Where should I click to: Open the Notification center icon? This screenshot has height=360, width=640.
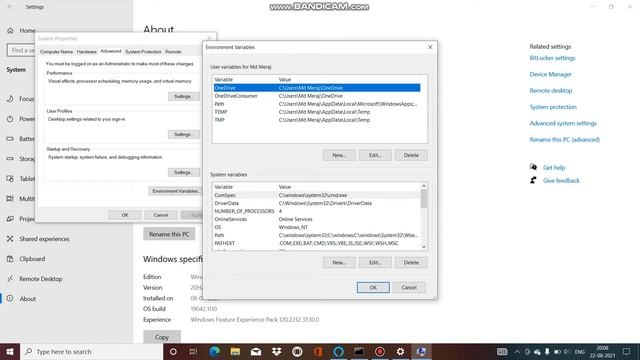[627, 351]
